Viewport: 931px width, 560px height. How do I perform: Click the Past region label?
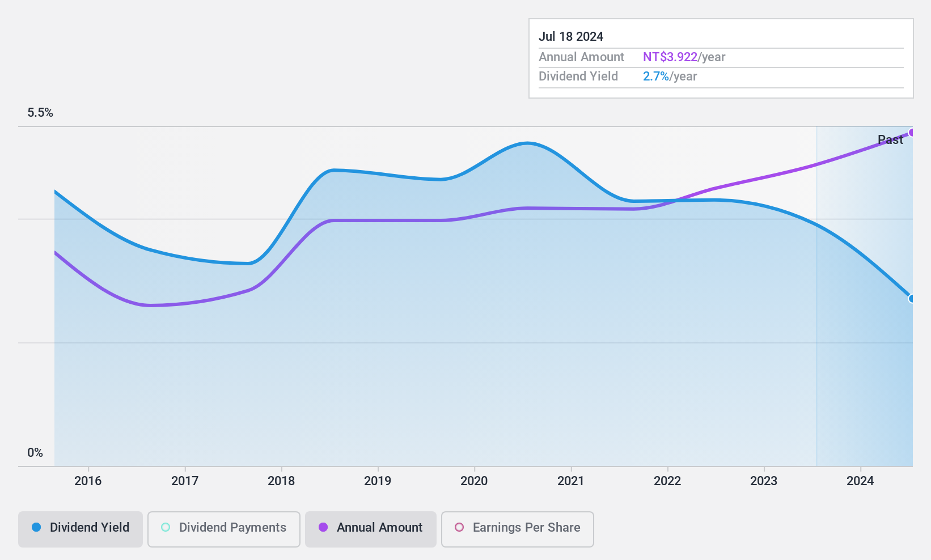[x=890, y=139]
